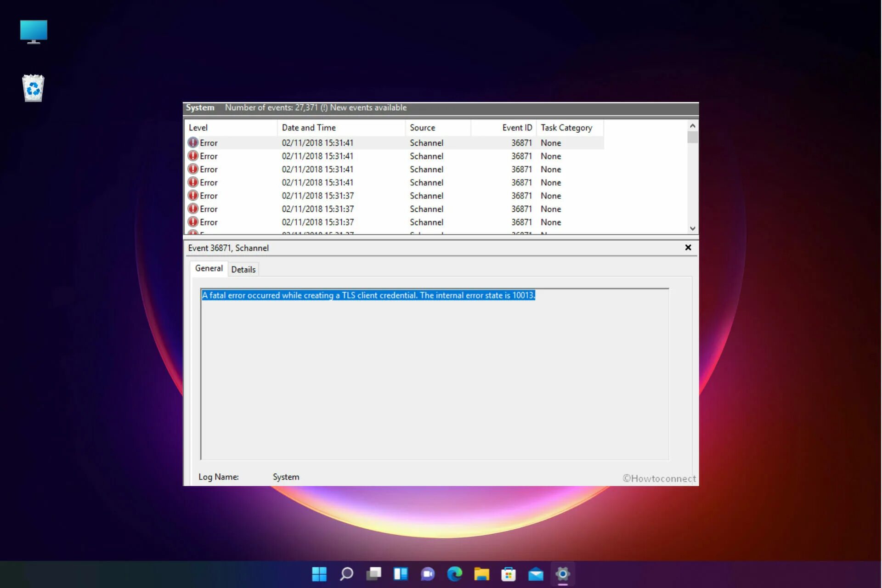Sort by Date and Time column
Image resolution: width=882 pixels, height=588 pixels.
(340, 128)
